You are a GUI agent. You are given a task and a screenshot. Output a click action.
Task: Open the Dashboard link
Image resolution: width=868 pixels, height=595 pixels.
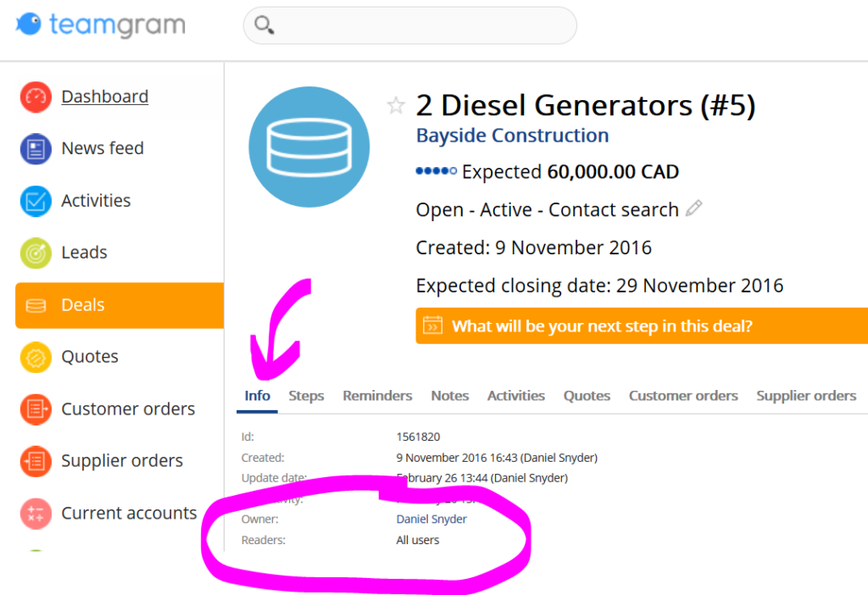[104, 97]
